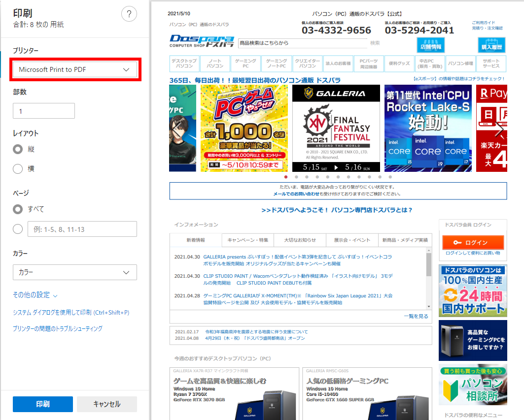Screen dimensions: 524x420
Task: Select the first red carousel dot
Action: click(x=286, y=177)
